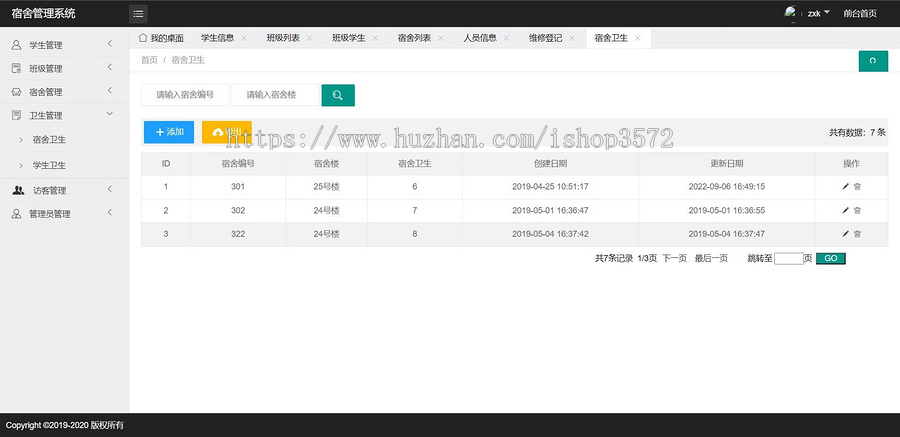Click the 宿舍管理 sidebar icon
Image resolution: width=900 pixels, height=437 pixels.
(x=17, y=92)
